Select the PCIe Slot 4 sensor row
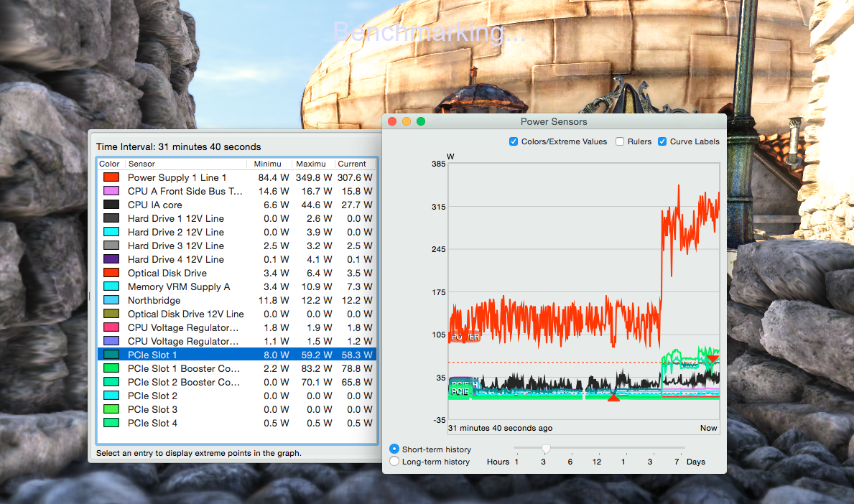Viewport: 854px width, 504px height. pyautogui.click(x=237, y=423)
